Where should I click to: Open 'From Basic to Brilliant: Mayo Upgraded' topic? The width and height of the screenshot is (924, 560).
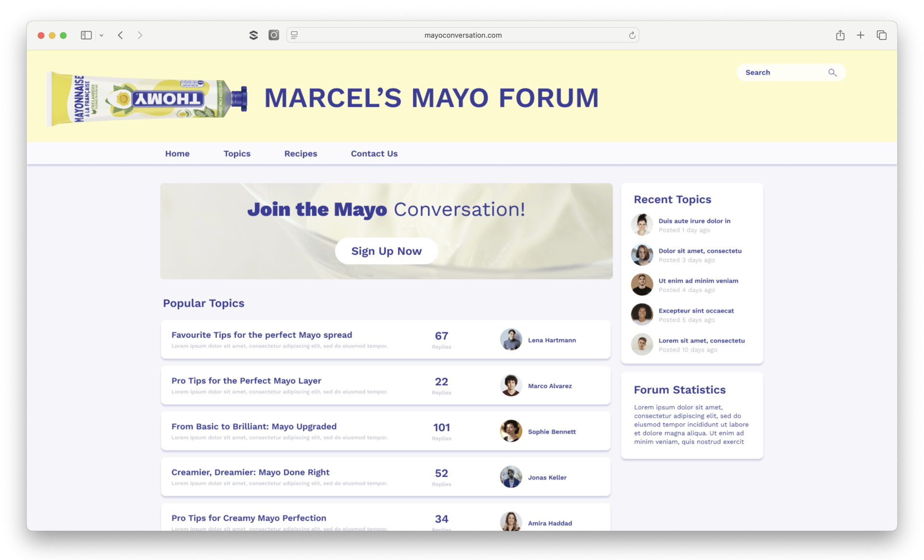(x=254, y=426)
